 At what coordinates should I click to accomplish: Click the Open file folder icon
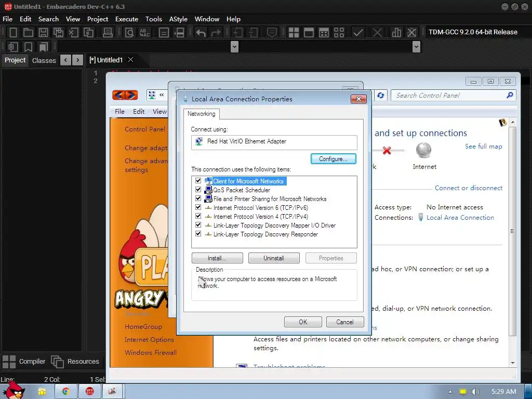point(28,33)
